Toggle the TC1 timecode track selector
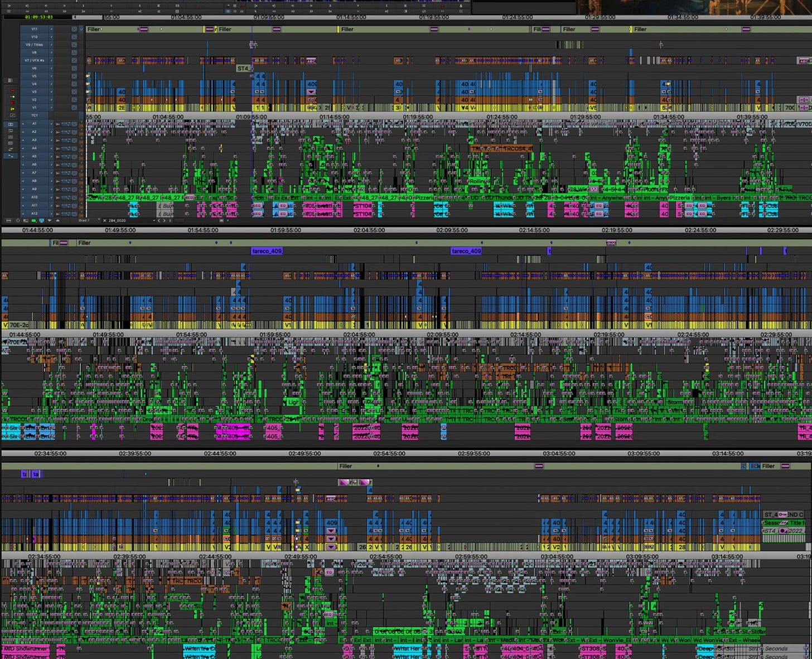 coord(34,115)
